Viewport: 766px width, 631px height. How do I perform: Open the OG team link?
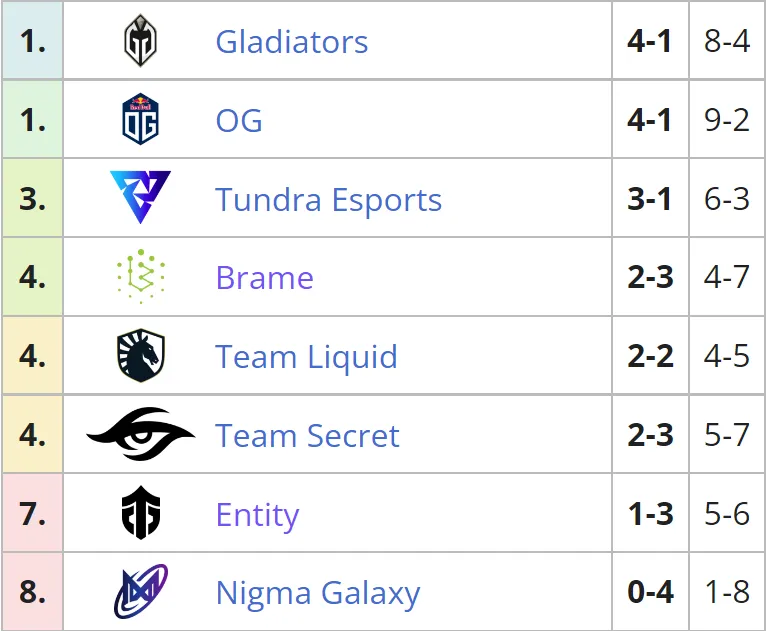pyautogui.click(x=239, y=120)
